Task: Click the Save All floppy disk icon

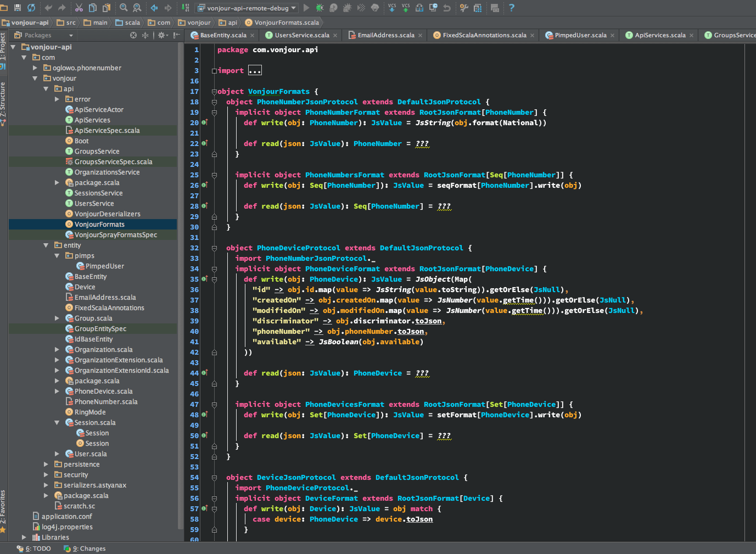Action: pyautogui.click(x=18, y=8)
